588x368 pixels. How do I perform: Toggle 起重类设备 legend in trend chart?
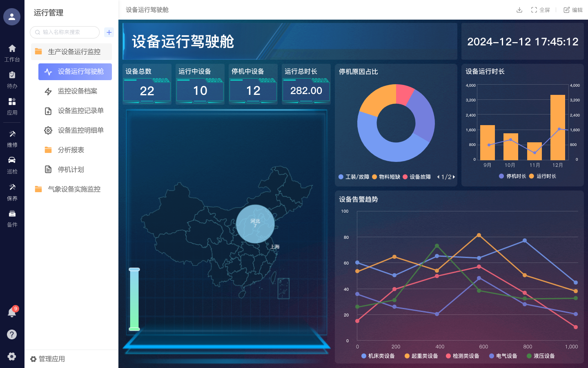click(421, 356)
